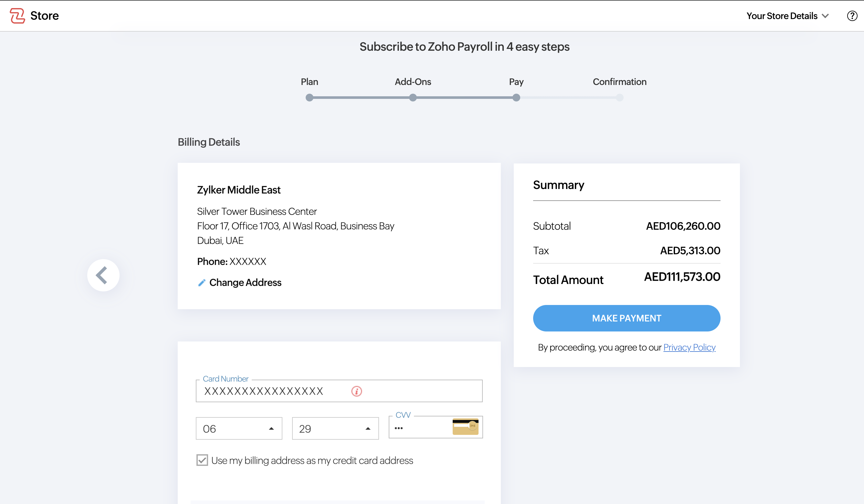Viewport: 864px width, 504px height.
Task: Open the Privacy Policy link
Action: point(689,347)
